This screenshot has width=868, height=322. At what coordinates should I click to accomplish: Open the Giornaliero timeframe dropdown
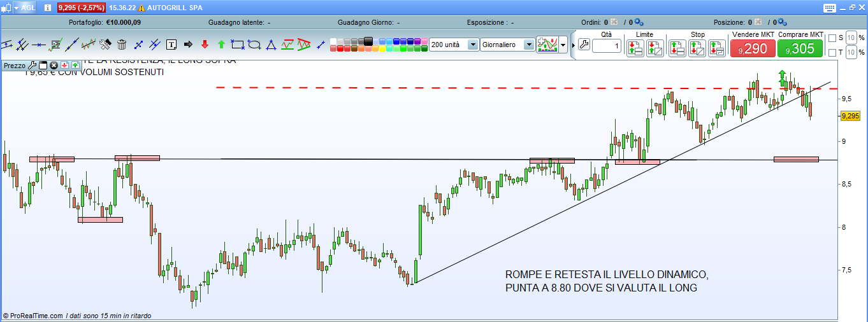pyautogui.click(x=528, y=45)
